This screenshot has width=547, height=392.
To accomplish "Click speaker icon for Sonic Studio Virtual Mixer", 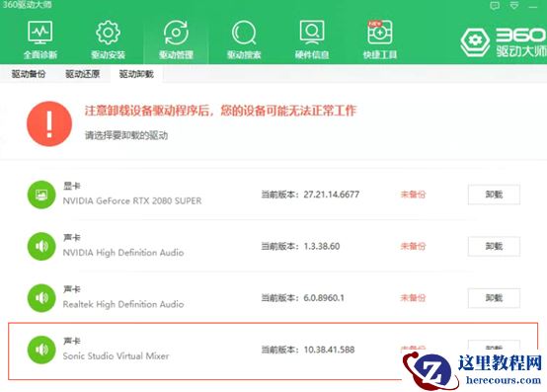I will pos(41,350).
